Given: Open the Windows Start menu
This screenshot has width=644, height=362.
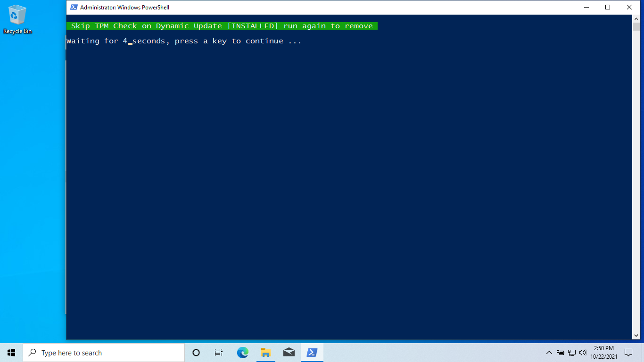Looking at the screenshot, I should click(11, 353).
